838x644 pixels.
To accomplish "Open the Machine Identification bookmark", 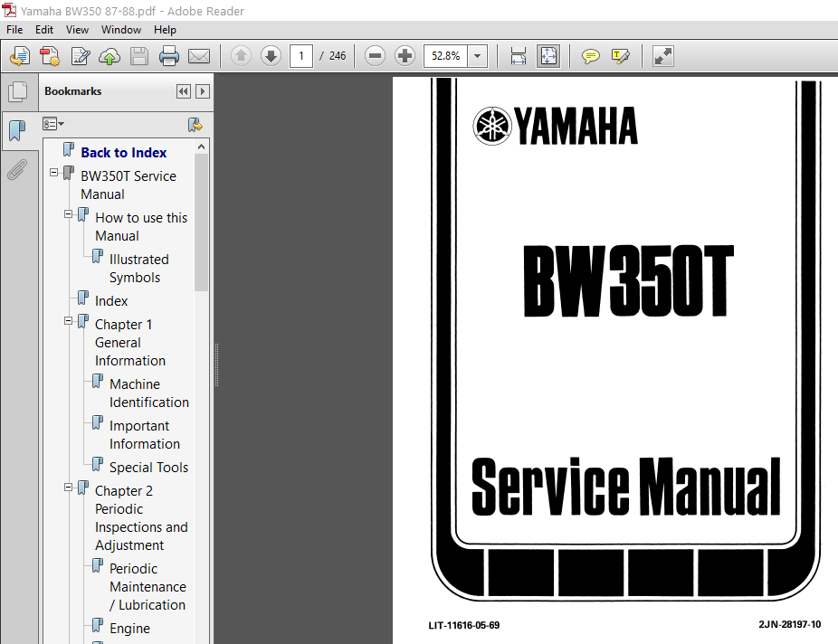I will click(149, 393).
